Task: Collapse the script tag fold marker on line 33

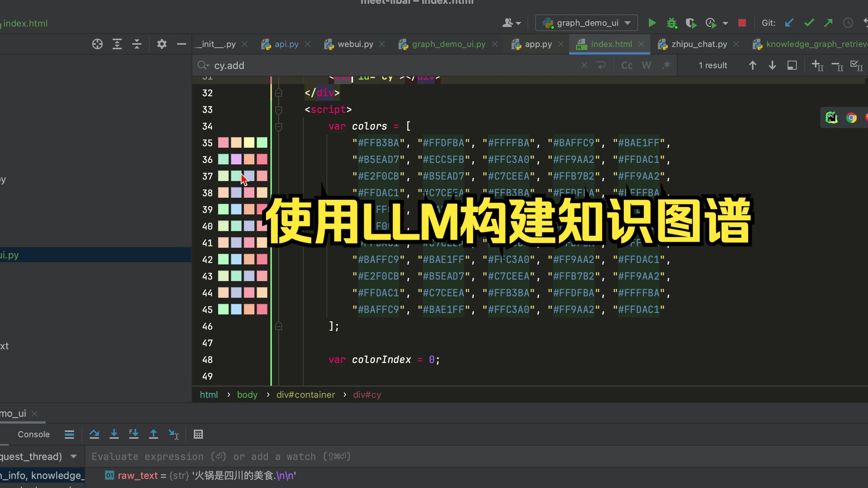Action: pos(279,110)
